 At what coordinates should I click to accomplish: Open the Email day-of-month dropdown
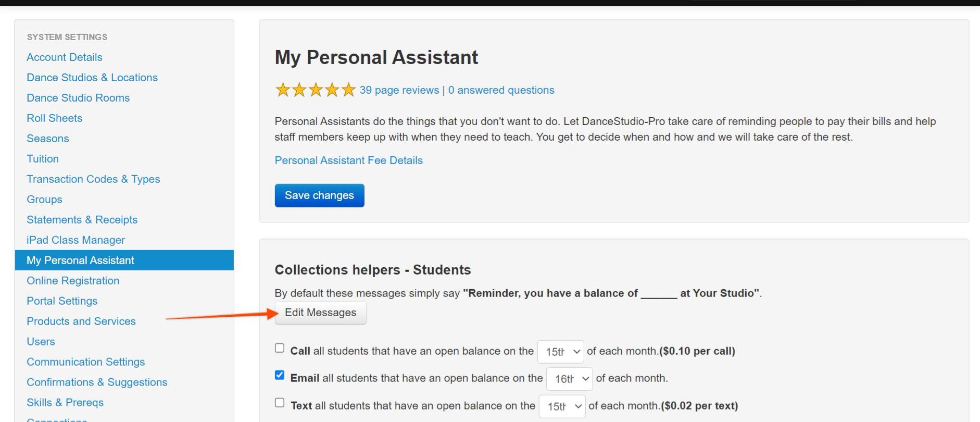[x=569, y=379]
